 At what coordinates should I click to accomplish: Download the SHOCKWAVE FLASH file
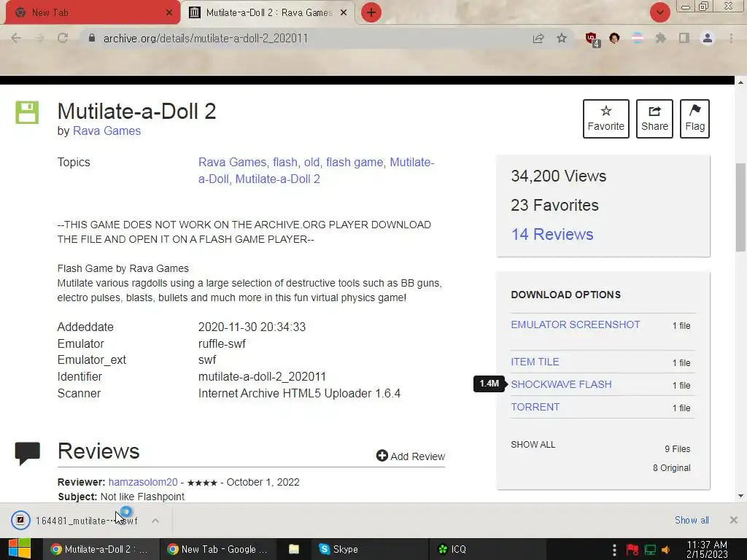[x=561, y=384]
